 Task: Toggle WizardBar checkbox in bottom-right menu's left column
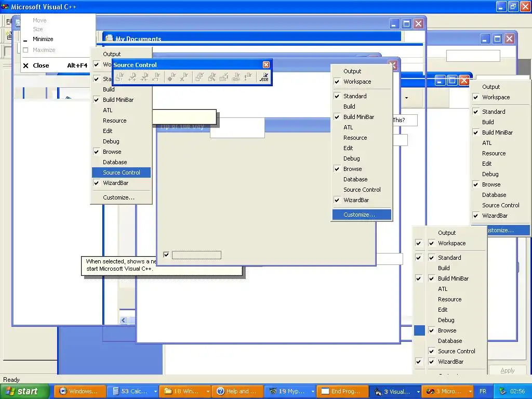pos(419,362)
